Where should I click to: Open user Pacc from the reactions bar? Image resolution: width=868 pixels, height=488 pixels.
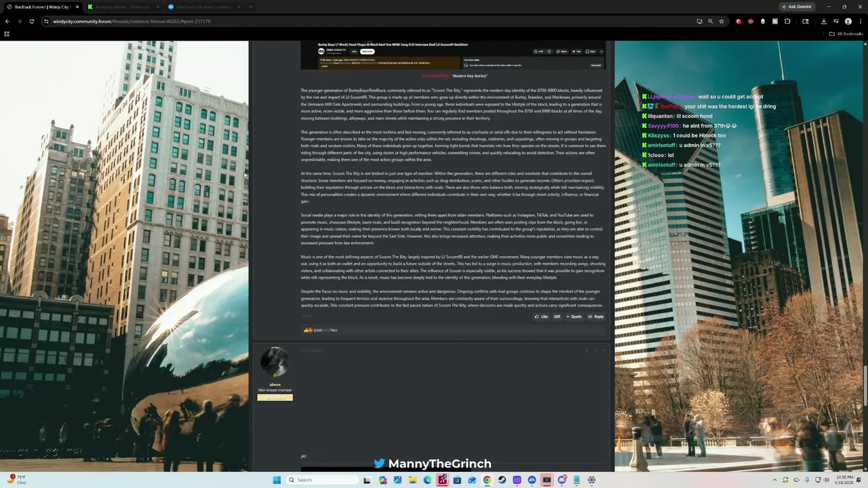[x=334, y=330]
